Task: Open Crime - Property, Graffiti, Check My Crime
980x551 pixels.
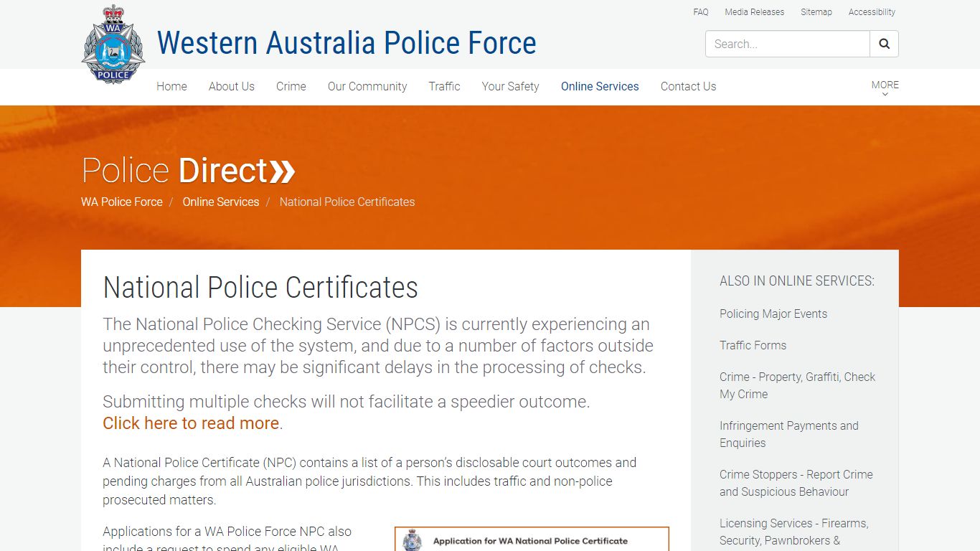Action: click(x=797, y=385)
